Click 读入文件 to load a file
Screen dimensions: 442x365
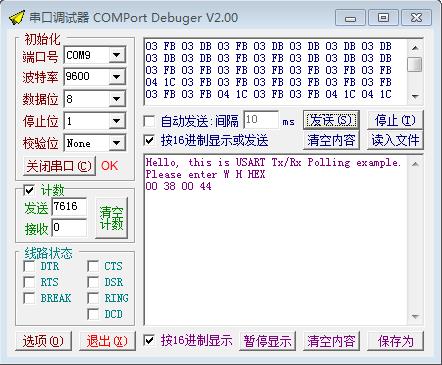click(x=395, y=140)
